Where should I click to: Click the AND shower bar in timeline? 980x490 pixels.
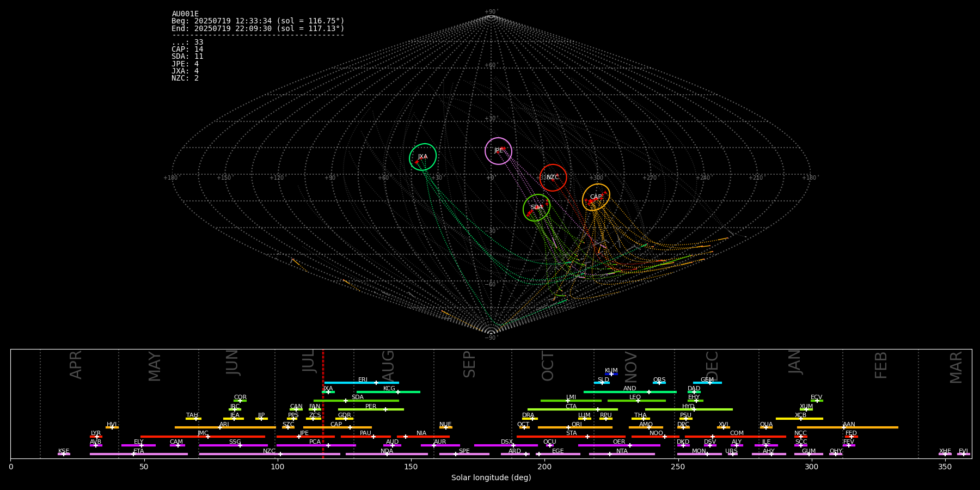[x=630, y=391]
